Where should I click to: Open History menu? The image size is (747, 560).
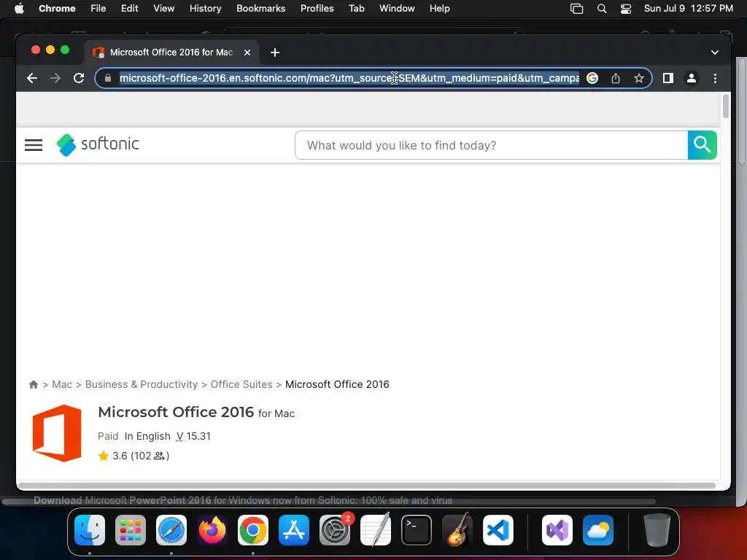coord(205,9)
